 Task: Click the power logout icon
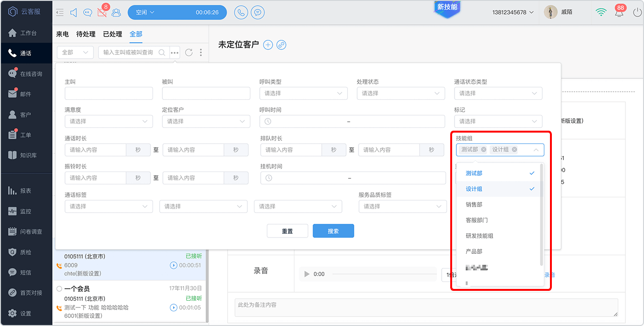(x=637, y=12)
